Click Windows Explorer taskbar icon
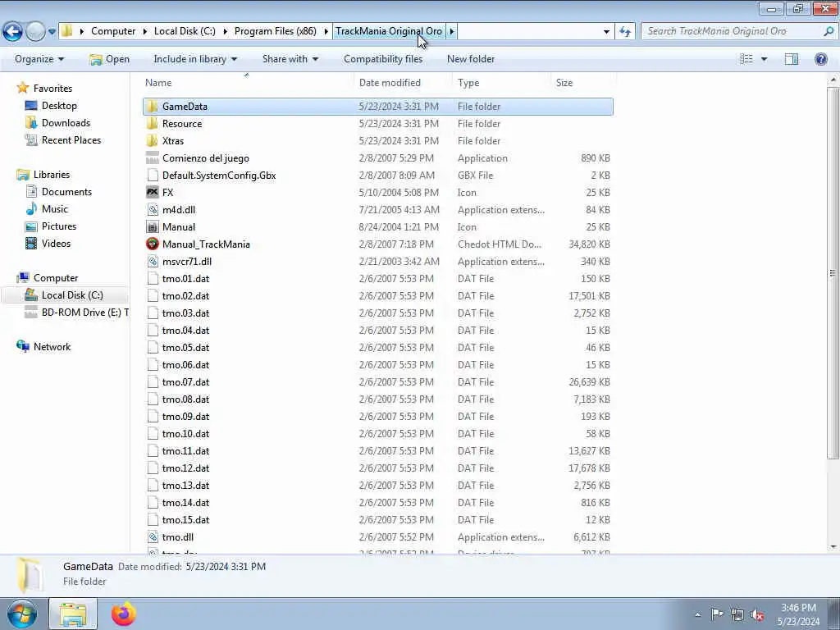Image resolution: width=840 pixels, height=630 pixels. click(x=73, y=614)
